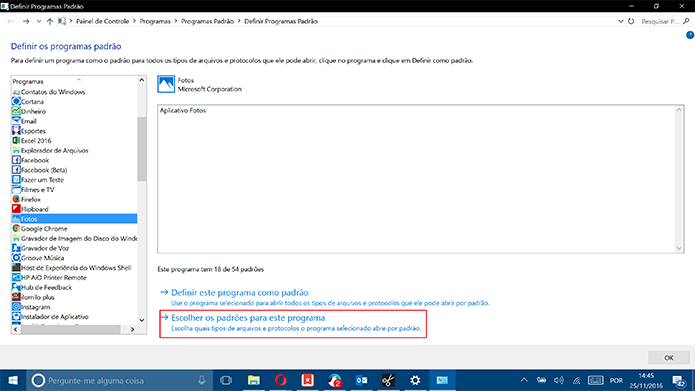Click Escolher os padrões para este programa
This screenshot has height=391, width=695.
[248, 318]
